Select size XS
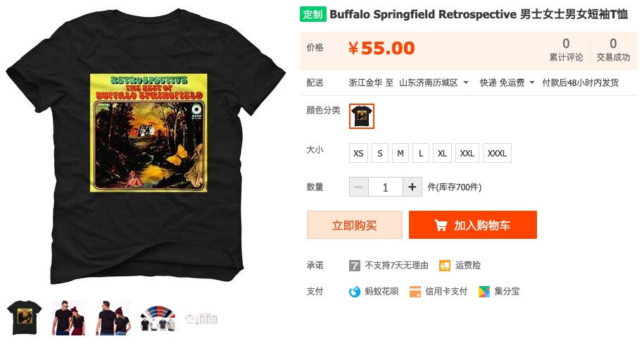 358,154
